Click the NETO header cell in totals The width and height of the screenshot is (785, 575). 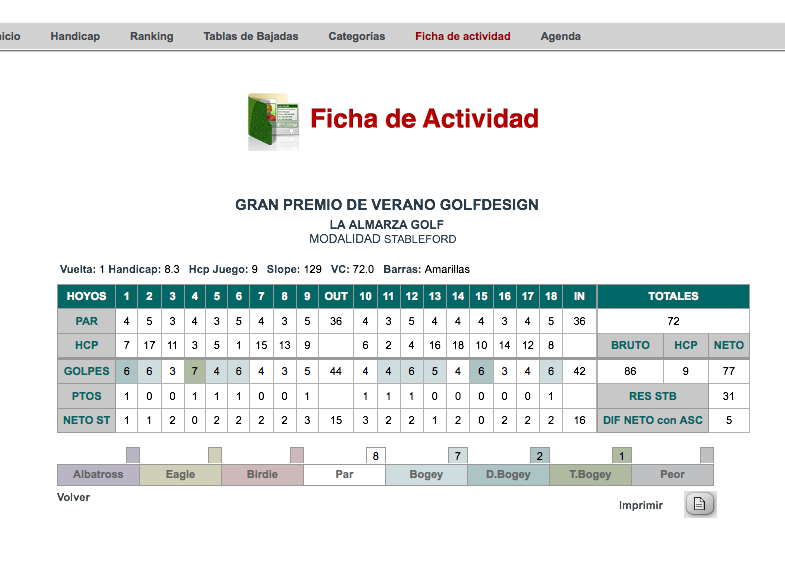point(729,345)
